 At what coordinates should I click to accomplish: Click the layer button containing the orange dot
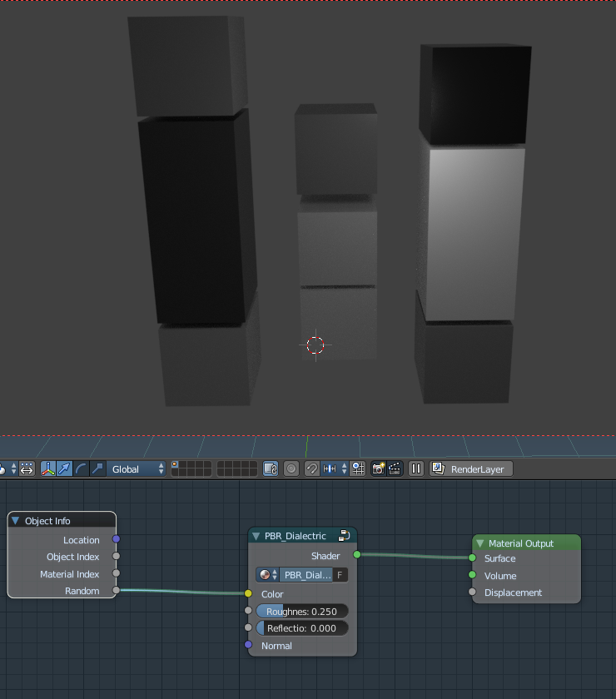[175, 465]
